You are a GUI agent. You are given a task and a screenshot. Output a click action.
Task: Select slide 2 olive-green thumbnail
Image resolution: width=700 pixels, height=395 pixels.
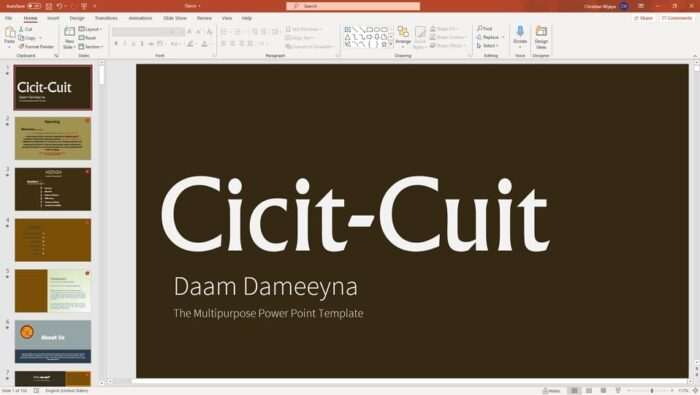[x=53, y=138]
